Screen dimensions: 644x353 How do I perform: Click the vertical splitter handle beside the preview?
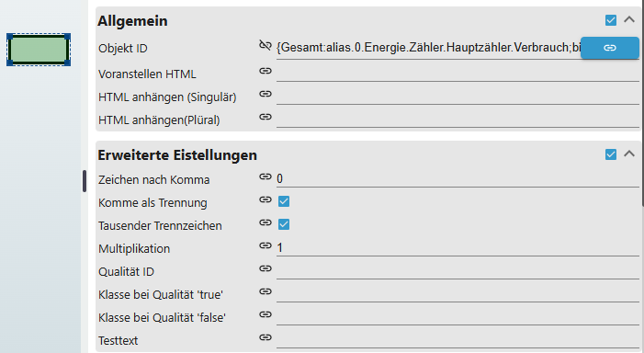(x=85, y=181)
